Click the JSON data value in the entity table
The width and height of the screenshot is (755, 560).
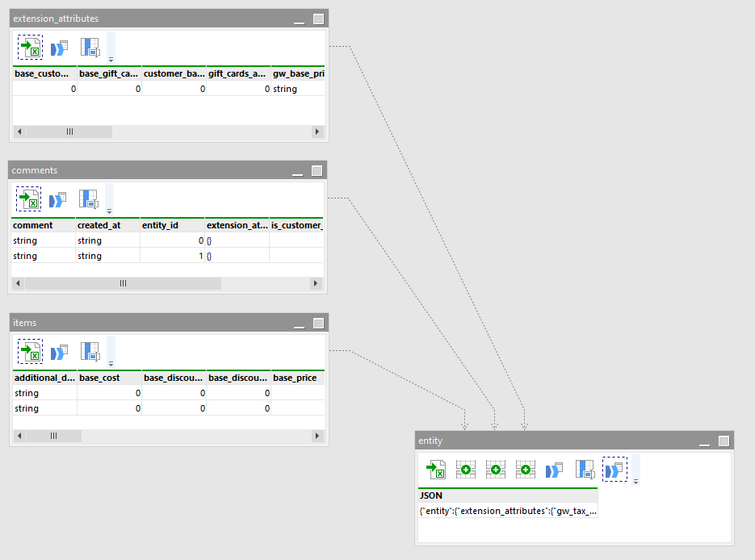coord(507,511)
